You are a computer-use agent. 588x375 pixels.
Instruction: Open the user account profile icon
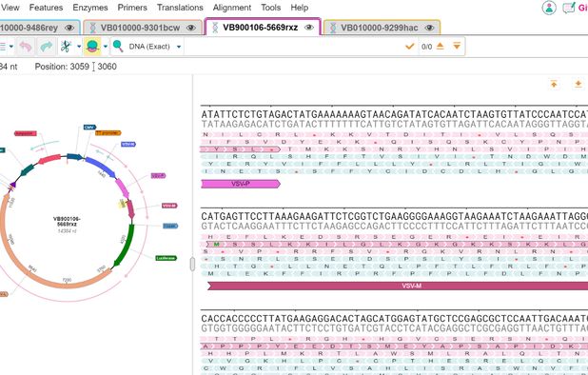549,8
